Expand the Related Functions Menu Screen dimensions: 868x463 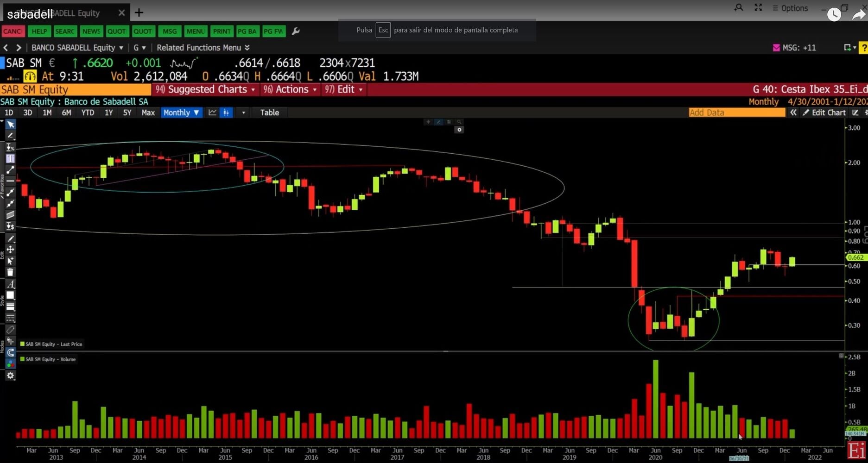(203, 48)
